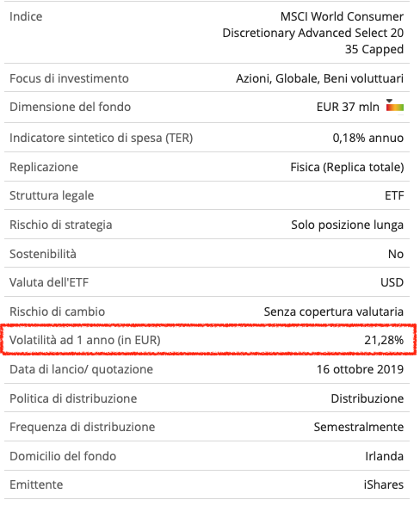Click the Volatilità ad 1 anno label

[x=85, y=340]
